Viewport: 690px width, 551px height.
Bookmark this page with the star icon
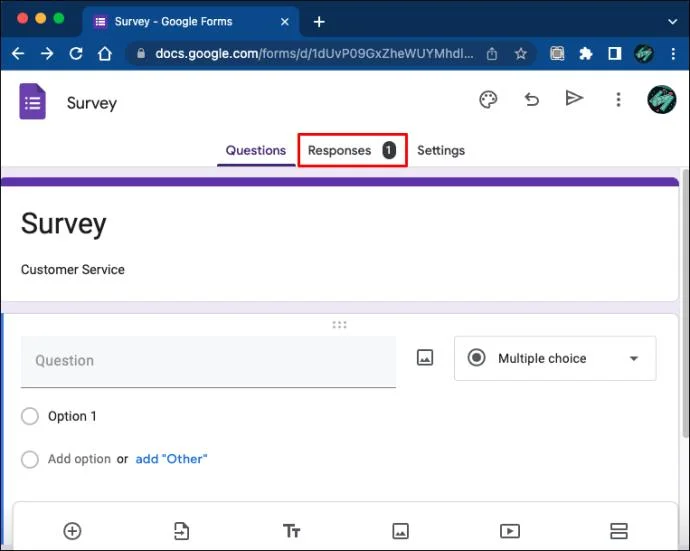(521, 54)
